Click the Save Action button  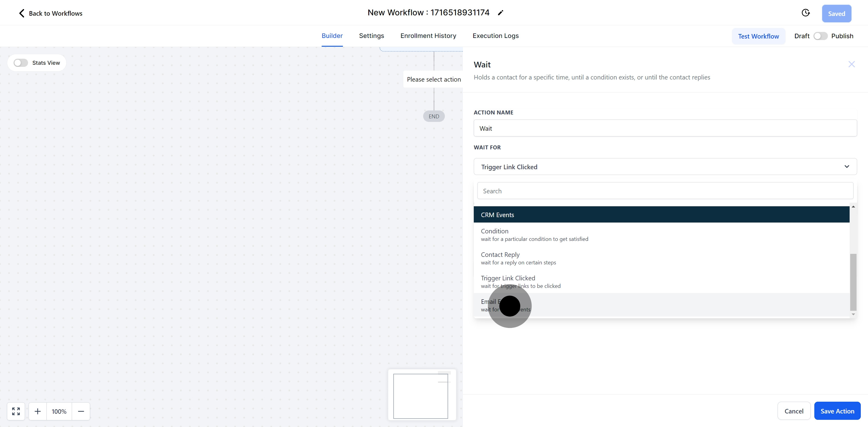[837, 411]
